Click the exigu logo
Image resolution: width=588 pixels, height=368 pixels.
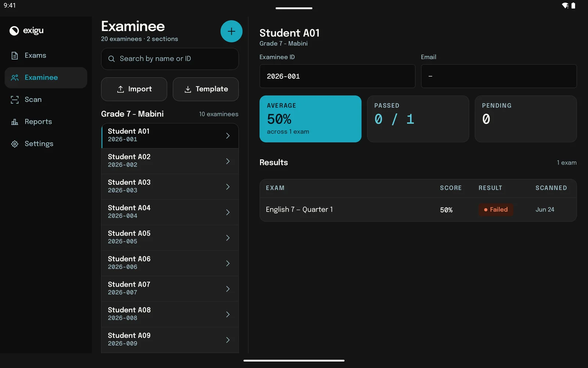[x=26, y=31]
